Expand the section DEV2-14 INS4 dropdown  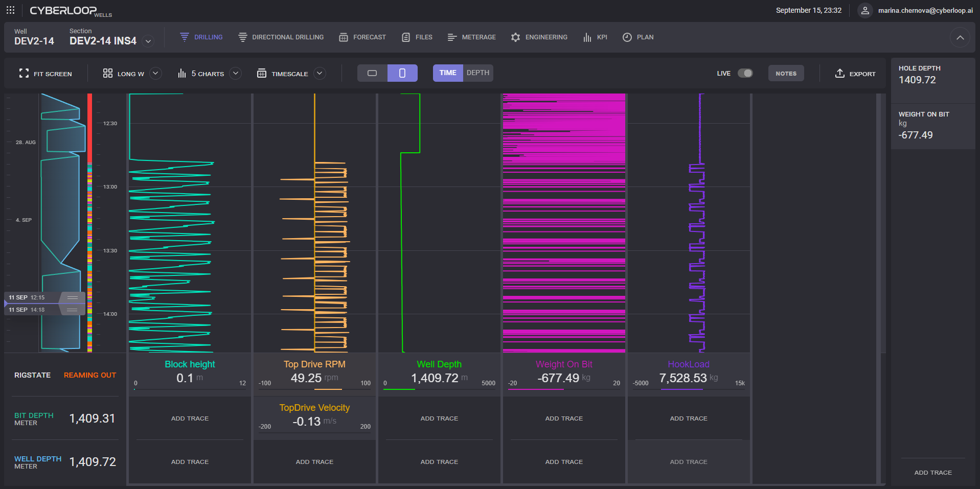[148, 41]
